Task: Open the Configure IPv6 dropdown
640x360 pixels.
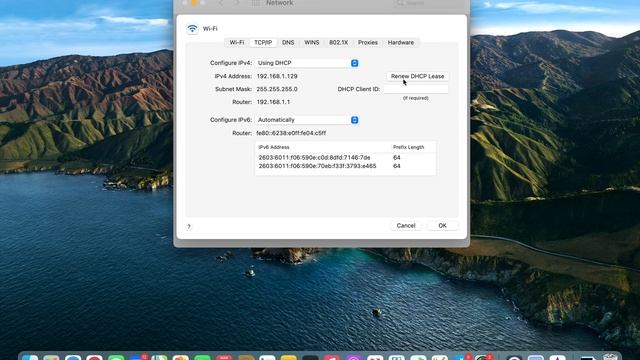Action: 307,120
